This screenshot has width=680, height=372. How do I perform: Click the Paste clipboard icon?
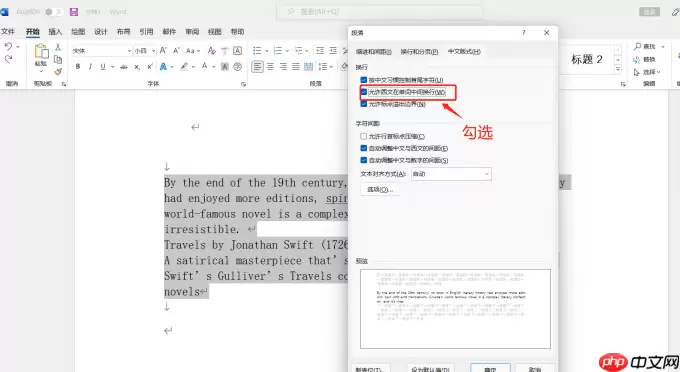click(41, 51)
